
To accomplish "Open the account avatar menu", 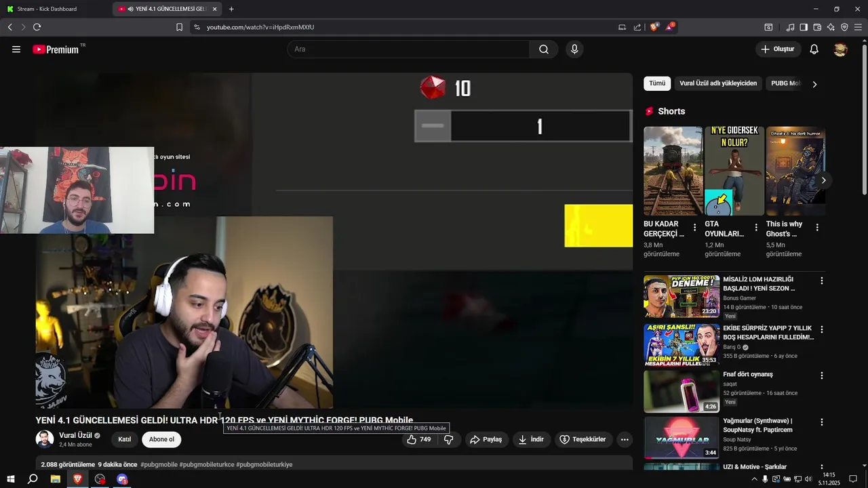I will (840, 49).
